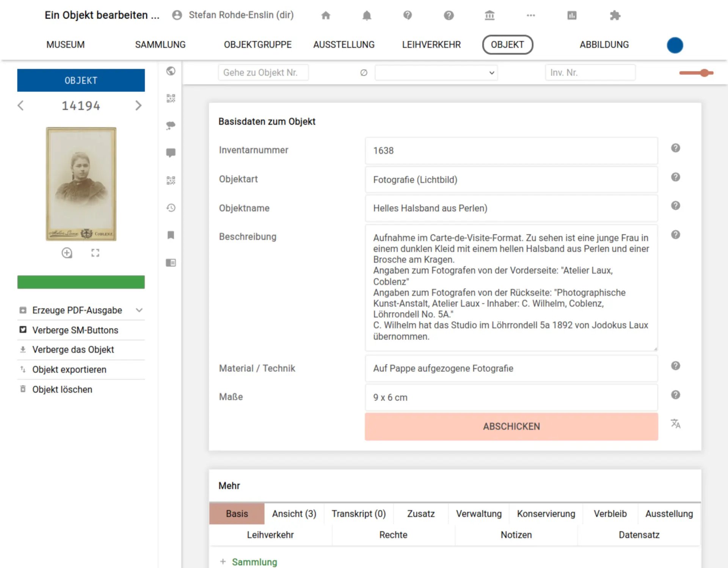Viewport: 728px width, 568px height.
Task: Click the blue OBJEKT sidebar button
Action: (x=81, y=80)
